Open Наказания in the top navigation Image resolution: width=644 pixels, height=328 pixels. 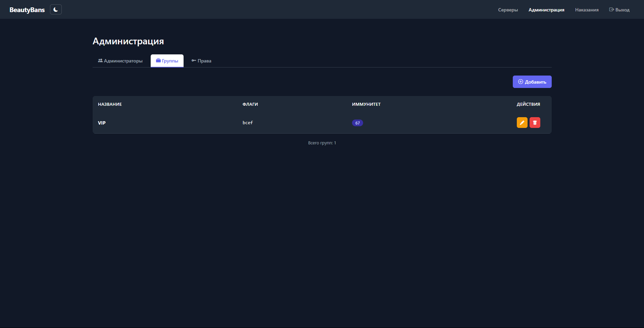[x=587, y=10]
